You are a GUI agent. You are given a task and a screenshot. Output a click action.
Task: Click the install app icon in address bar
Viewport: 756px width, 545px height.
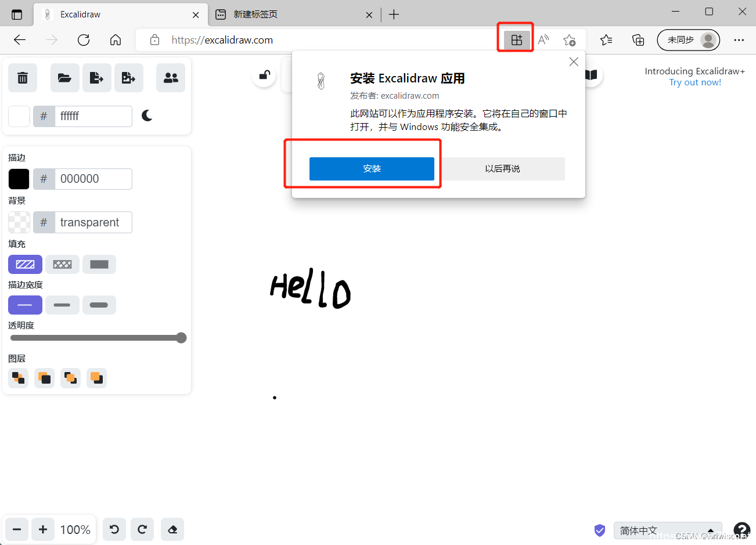[x=517, y=39]
